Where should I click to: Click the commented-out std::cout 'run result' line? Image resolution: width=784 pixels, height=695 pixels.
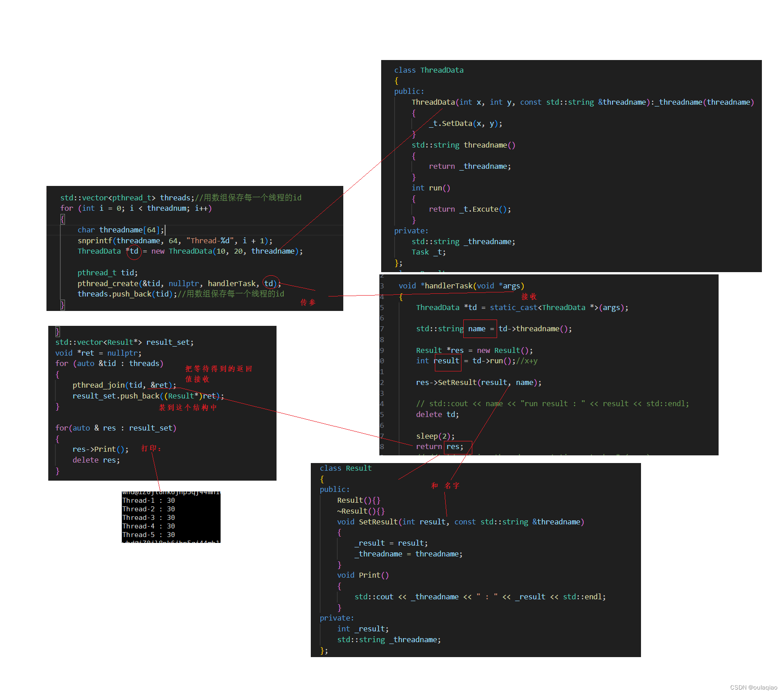tap(553, 403)
